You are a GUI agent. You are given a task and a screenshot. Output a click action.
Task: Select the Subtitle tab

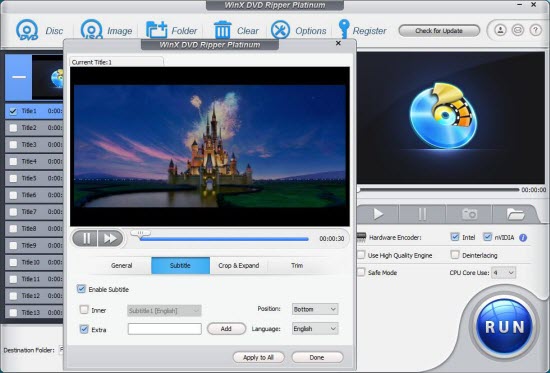coord(181,266)
